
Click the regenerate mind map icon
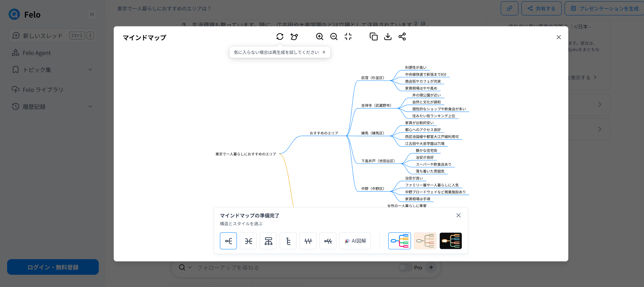(280, 37)
